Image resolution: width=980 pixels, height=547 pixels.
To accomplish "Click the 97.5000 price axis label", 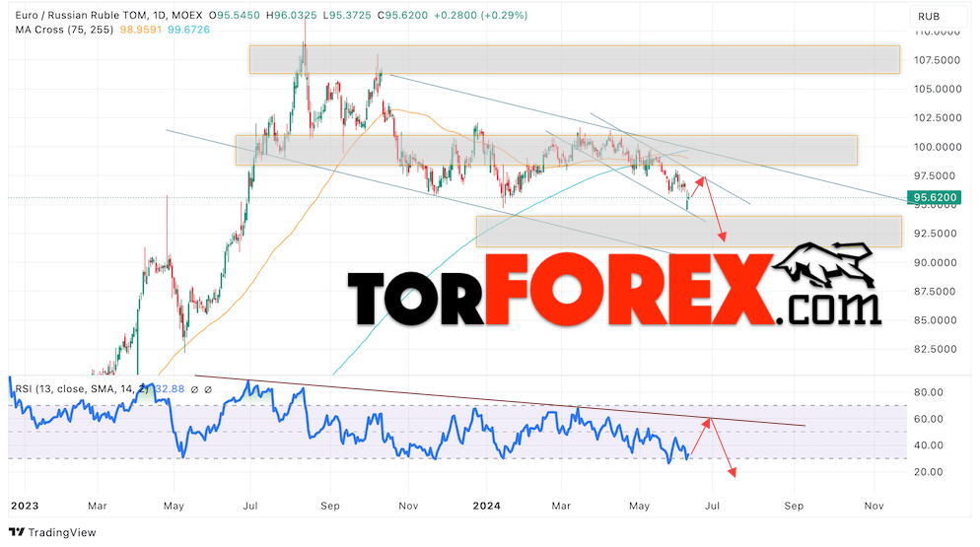I will 937,175.
